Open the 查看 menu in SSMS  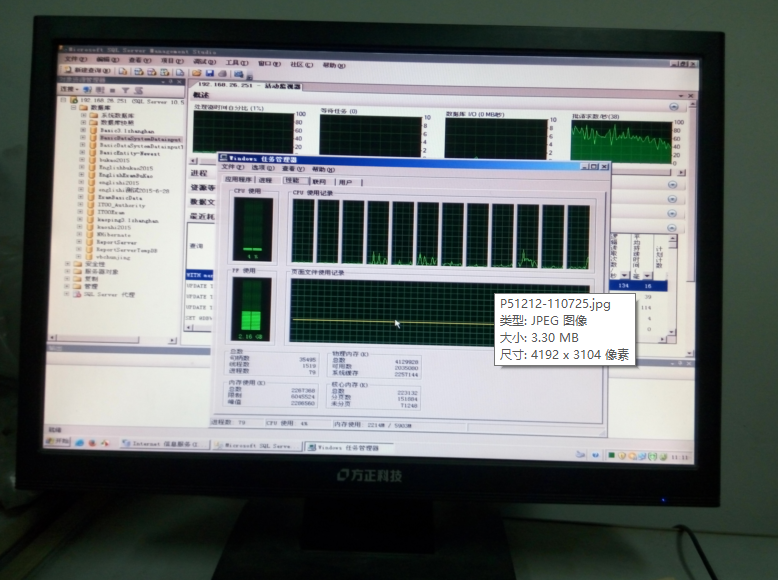[x=140, y=60]
